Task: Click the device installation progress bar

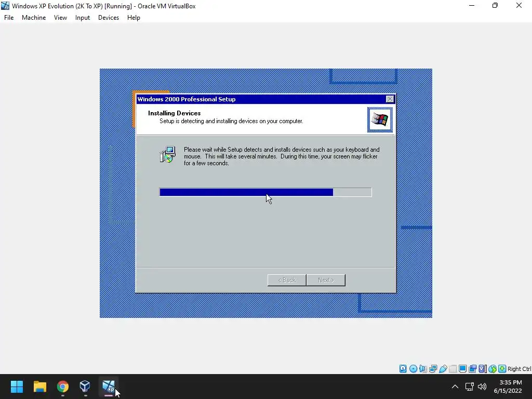Action: point(265,192)
